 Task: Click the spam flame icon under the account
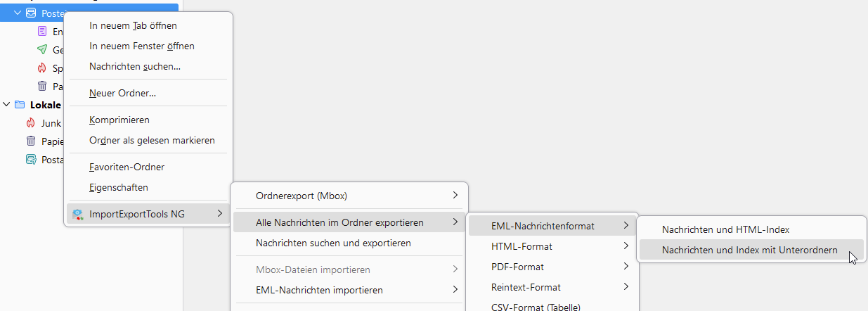pyautogui.click(x=42, y=68)
